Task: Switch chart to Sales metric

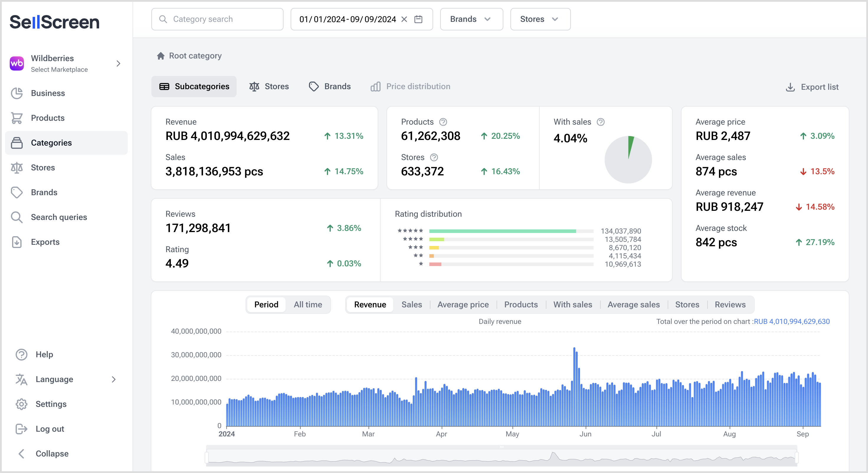Action: [x=411, y=304]
